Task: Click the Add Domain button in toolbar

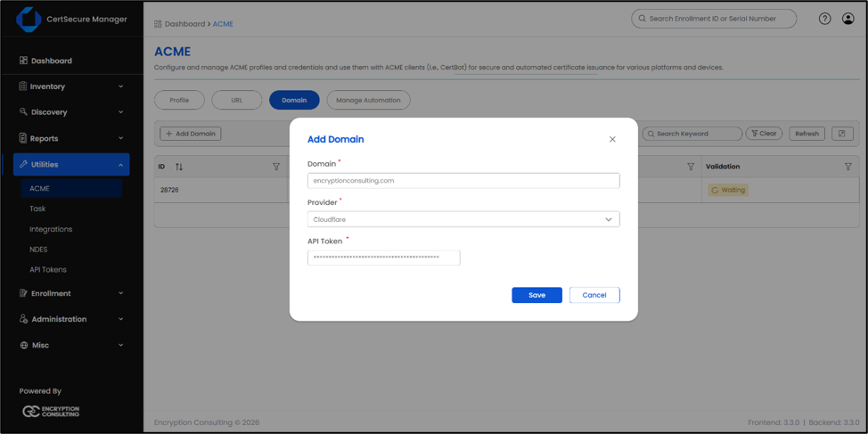Action: 191,134
